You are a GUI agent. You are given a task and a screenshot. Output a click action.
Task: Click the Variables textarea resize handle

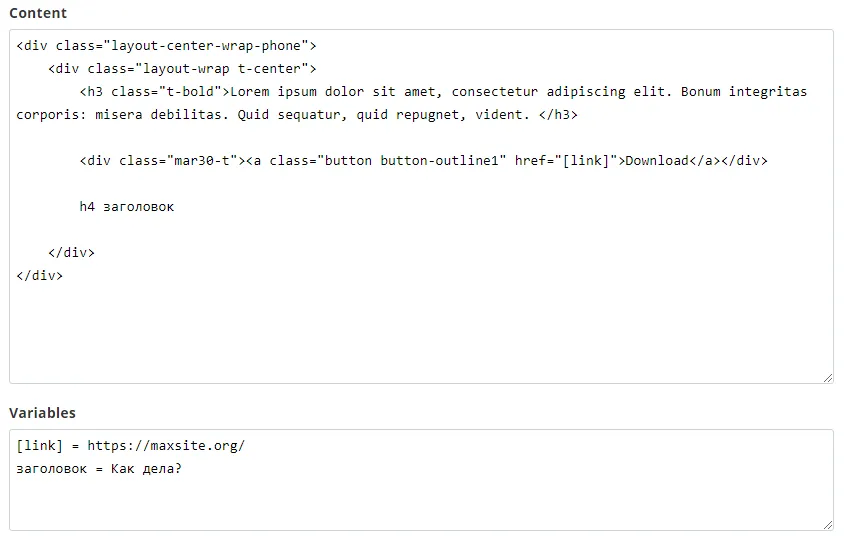coord(827,523)
